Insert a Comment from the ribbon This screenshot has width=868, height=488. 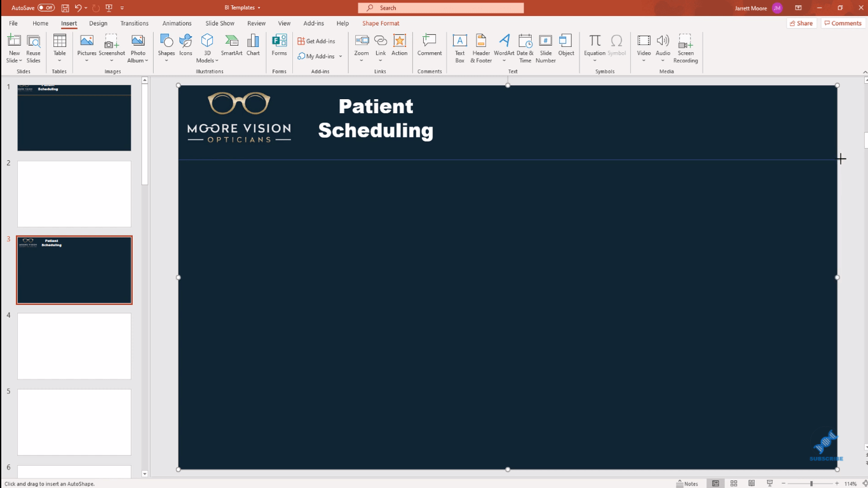[430, 45]
